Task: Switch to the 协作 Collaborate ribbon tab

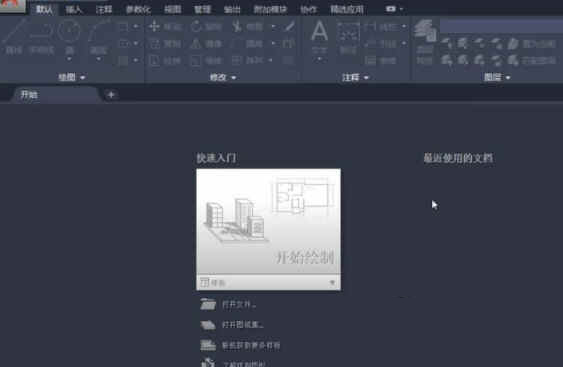Action: (308, 10)
